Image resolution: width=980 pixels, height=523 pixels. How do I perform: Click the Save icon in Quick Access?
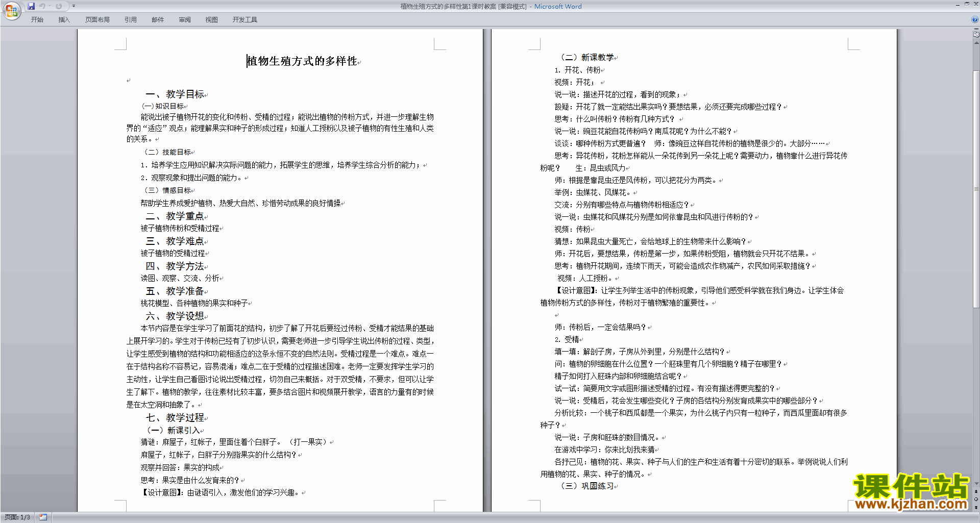(31, 6)
